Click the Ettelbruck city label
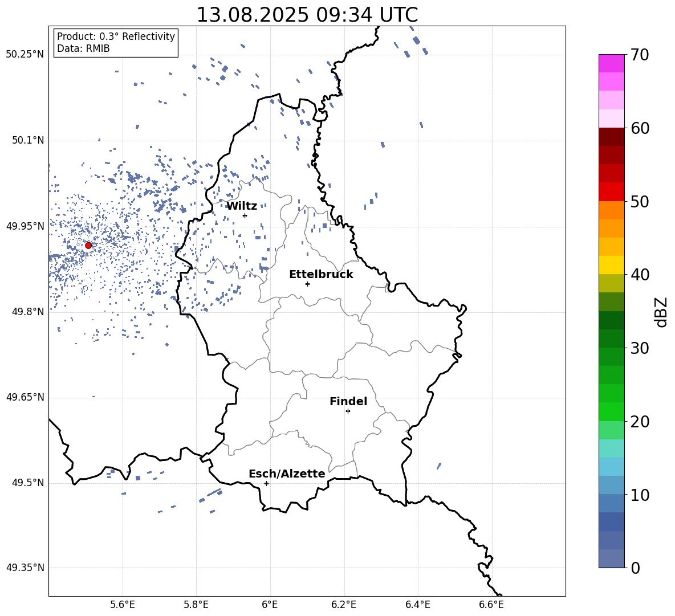 coord(321,275)
